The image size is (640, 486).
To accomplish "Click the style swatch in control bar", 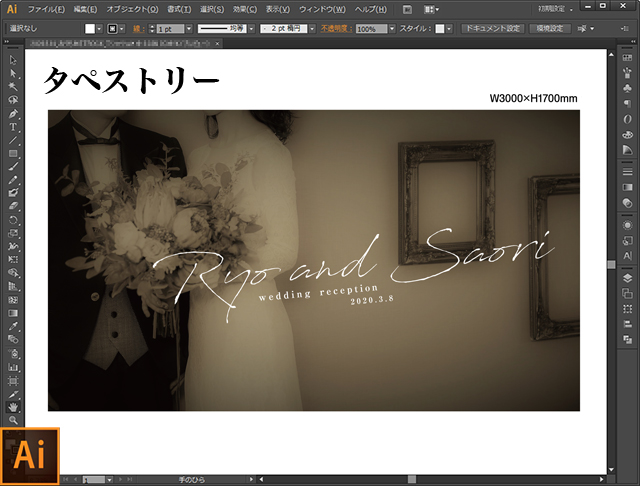I will coord(440,29).
